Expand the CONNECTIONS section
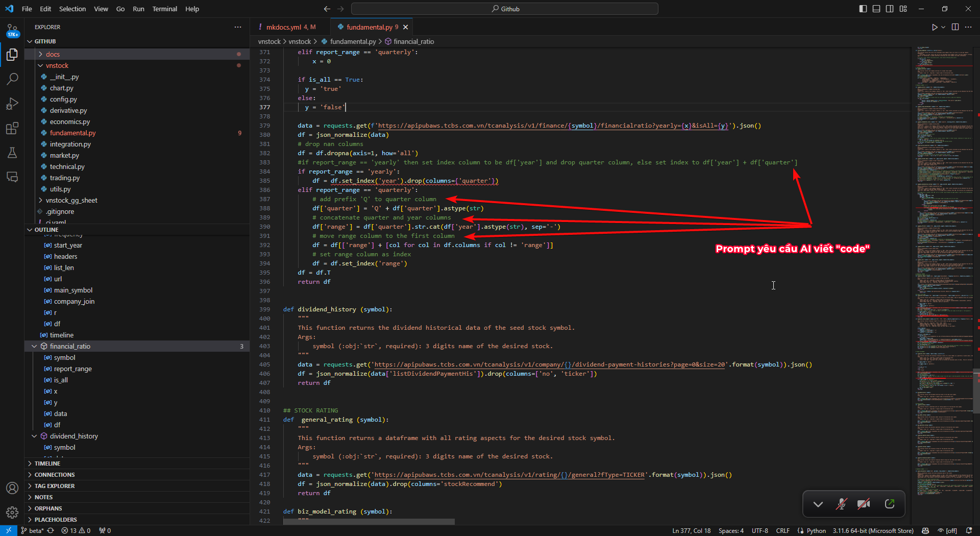Image resolution: width=980 pixels, height=536 pixels. pyautogui.click(x=137, y=475)
